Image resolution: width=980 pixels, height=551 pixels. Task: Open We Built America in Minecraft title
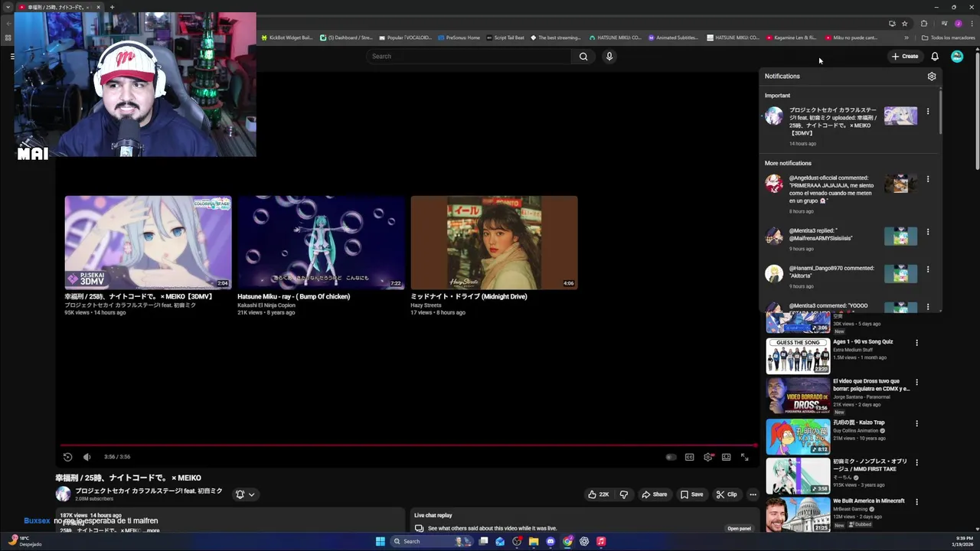pyautogui.click(x=868, y=500)
